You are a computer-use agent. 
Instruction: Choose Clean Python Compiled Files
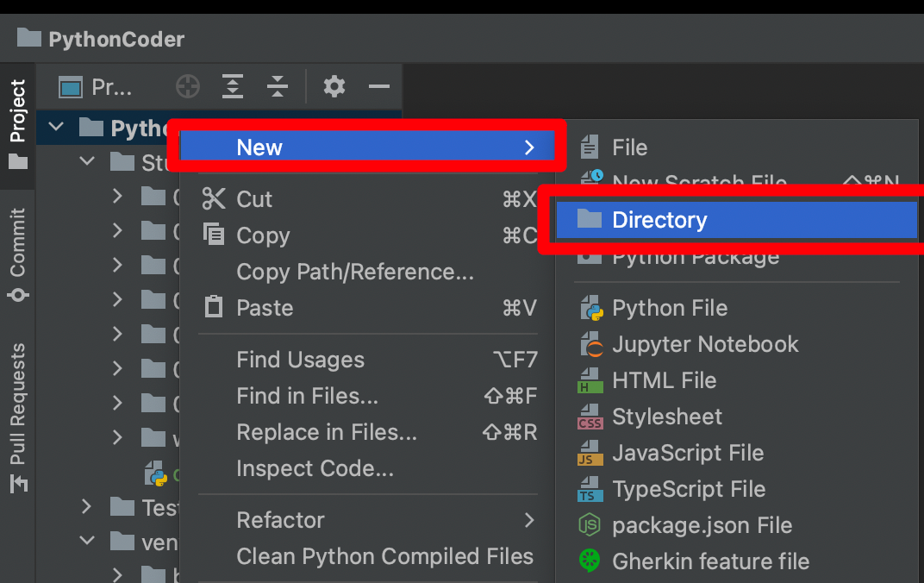(367, 556)
